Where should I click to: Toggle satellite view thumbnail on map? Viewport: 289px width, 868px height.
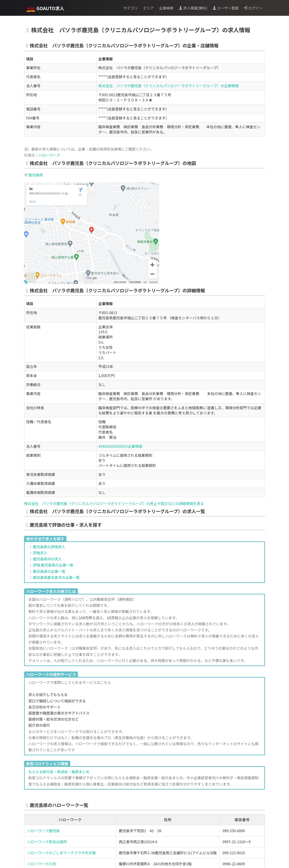click(x=31, y=277)
